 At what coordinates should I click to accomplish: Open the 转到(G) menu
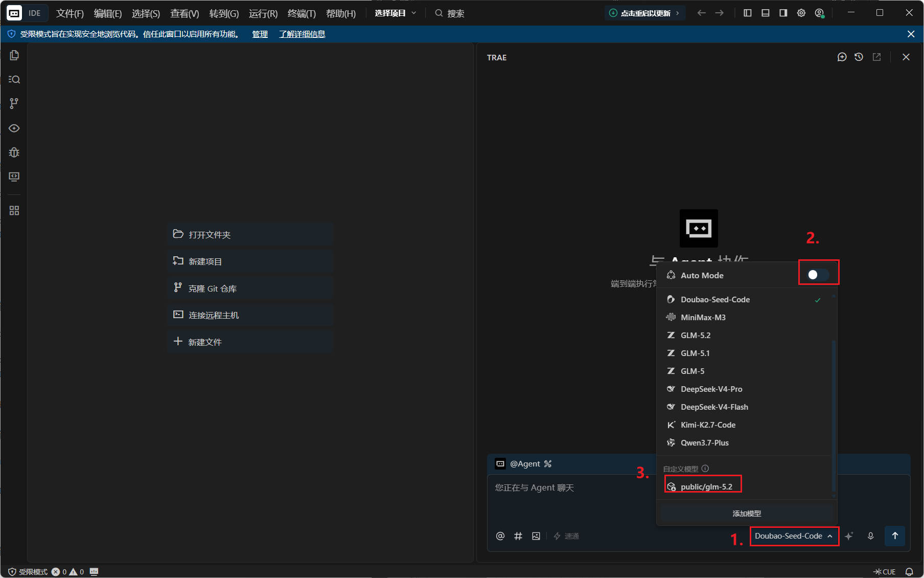pos(224,13)
